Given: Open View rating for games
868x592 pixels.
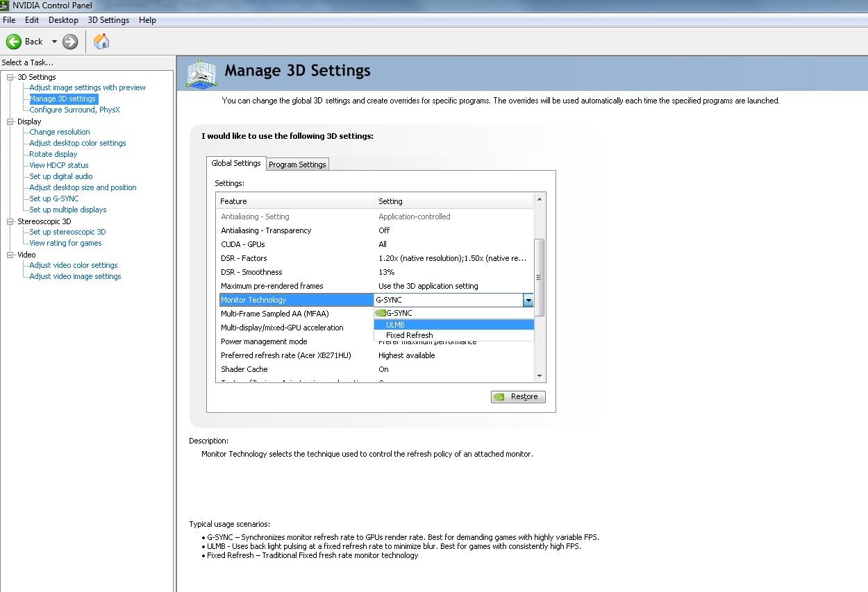Looking at the screenshot, I should point(65,243).
